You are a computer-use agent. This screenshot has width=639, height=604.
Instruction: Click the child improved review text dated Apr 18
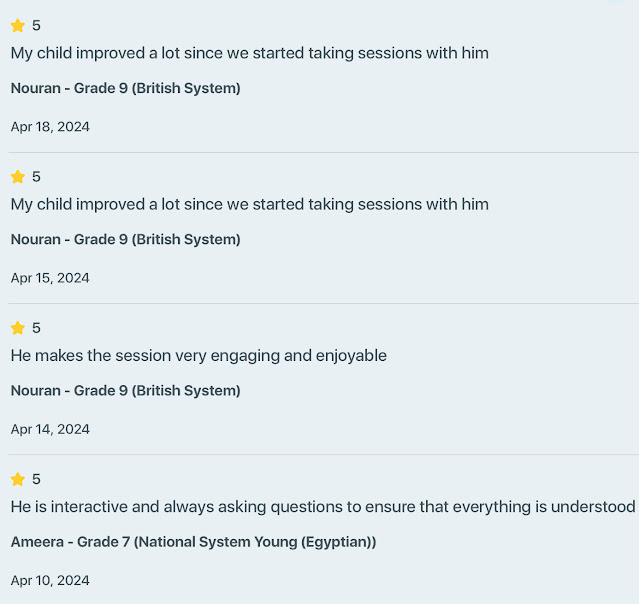click(x=249, y=53)
